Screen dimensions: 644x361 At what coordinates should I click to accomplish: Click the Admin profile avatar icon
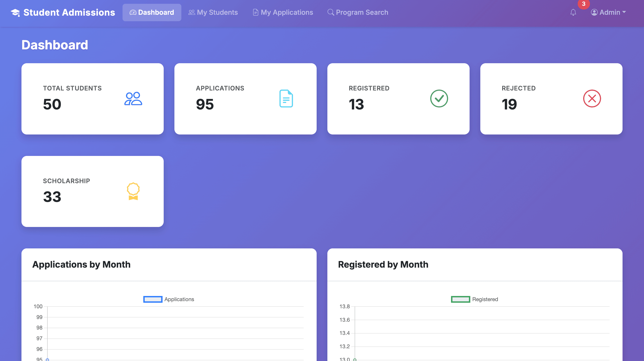[x=595, y=12]
